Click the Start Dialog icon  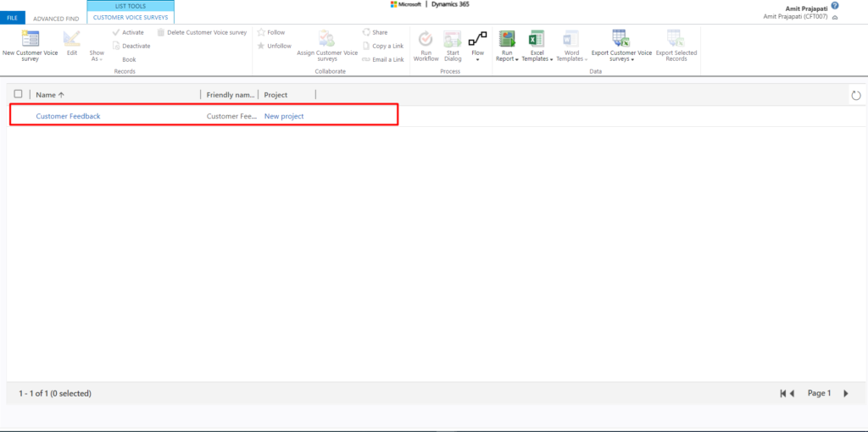tap(453, 39)
